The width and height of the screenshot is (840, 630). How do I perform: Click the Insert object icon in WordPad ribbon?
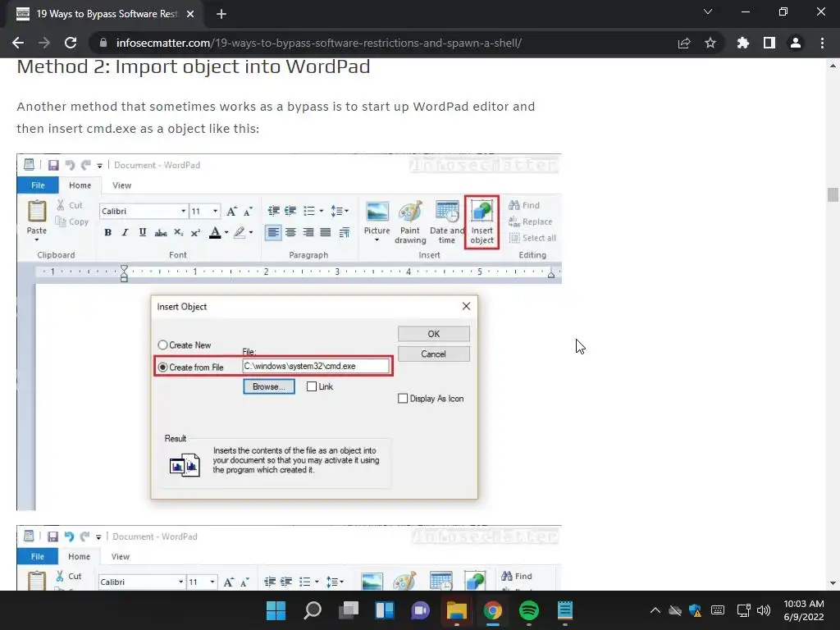(x=482, y=222)
